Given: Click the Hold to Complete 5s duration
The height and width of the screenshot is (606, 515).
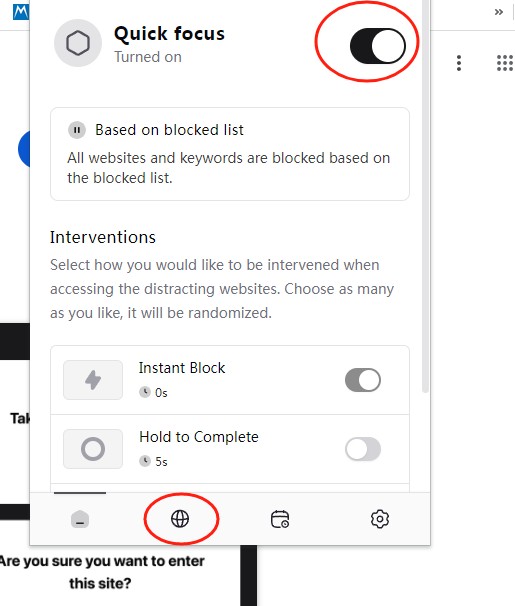Looking at the screenshot, I should coord(153,461).
